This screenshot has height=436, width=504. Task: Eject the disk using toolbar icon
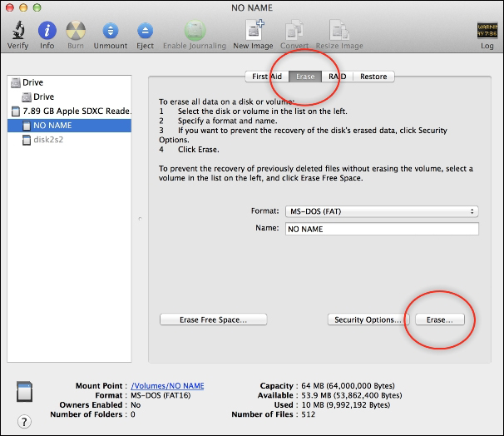[145, 31]
